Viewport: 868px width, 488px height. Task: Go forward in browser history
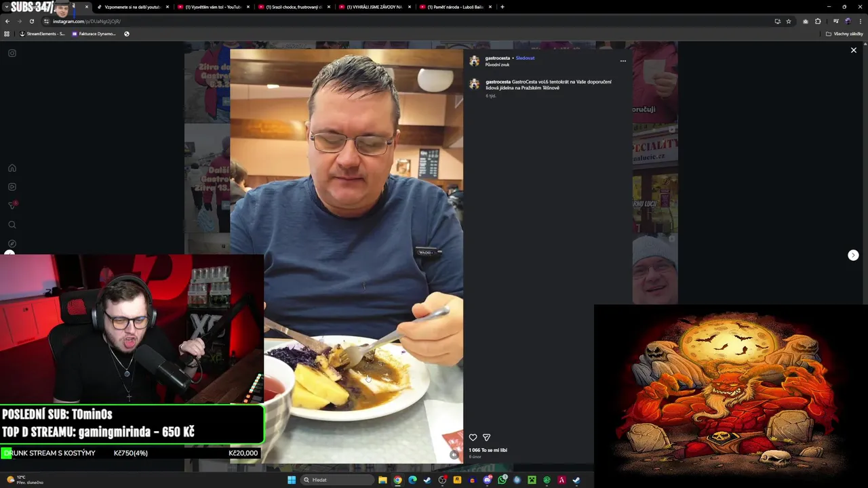(19, 21)
